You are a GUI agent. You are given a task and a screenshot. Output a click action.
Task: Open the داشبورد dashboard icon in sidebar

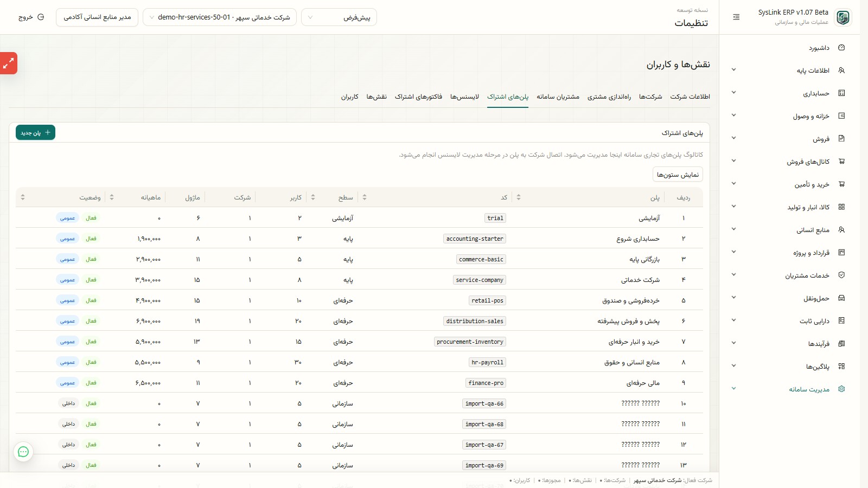pyautogui.click(x=841, y=48)
